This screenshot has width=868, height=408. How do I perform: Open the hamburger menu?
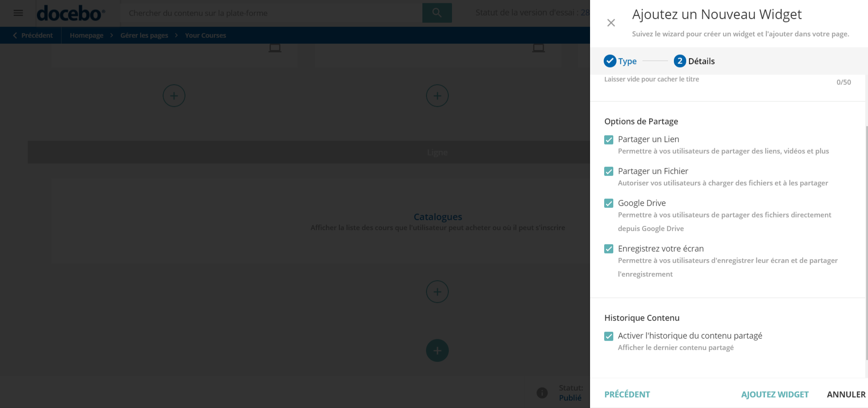click(18, 13)
